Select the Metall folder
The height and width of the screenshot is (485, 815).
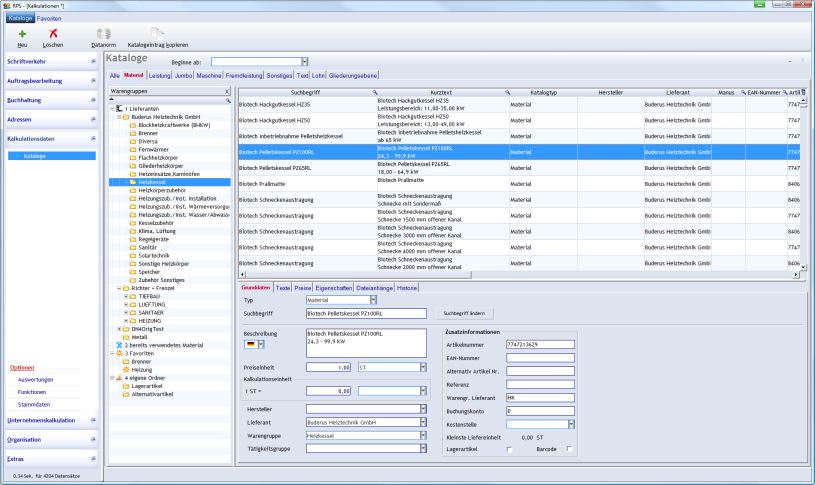click(139, 337)
